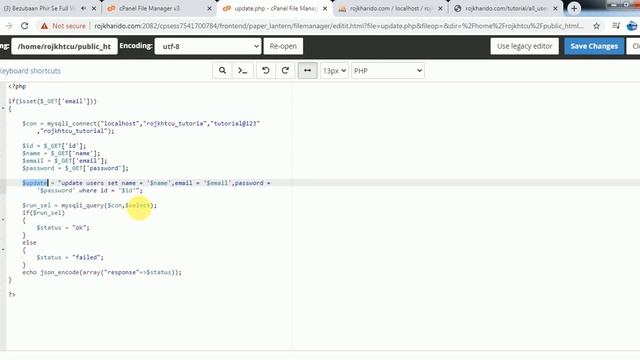Open the browser profile avatar
Image resolution: width=640 pixels, height=360 pixels.
tap(632, 26)
